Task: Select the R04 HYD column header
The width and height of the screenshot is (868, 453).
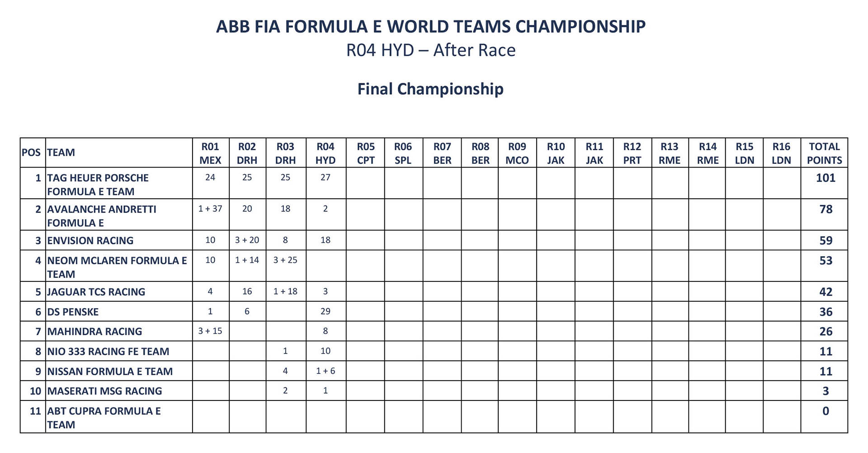Action: point(325,153)
